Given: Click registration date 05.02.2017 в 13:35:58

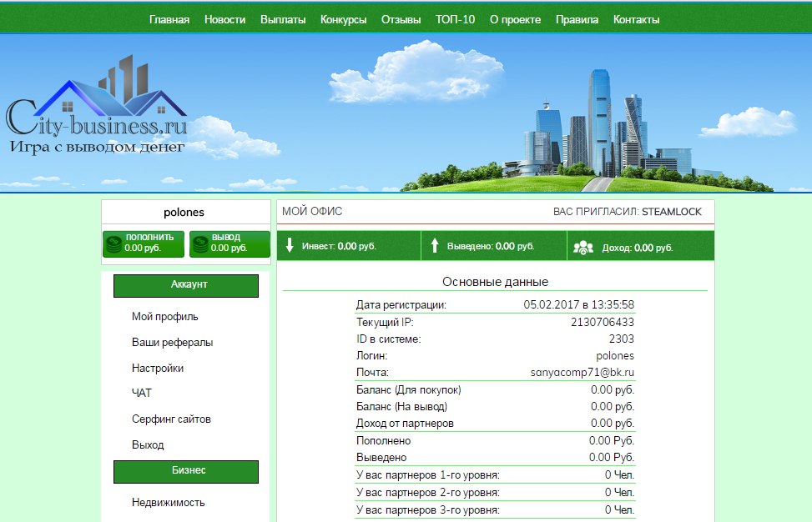Looking at the screenshot, I should click(578, 304).
